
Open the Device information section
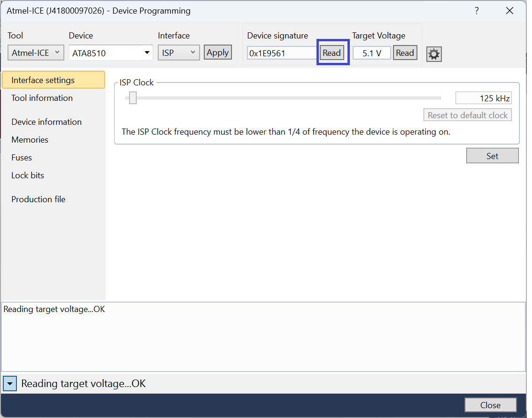(x=46, y=122)
